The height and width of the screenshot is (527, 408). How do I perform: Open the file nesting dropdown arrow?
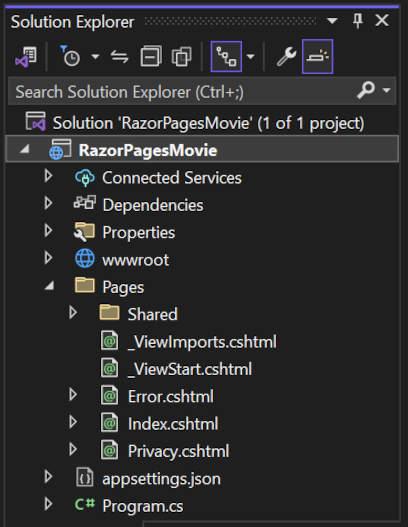tap(250, 56)
